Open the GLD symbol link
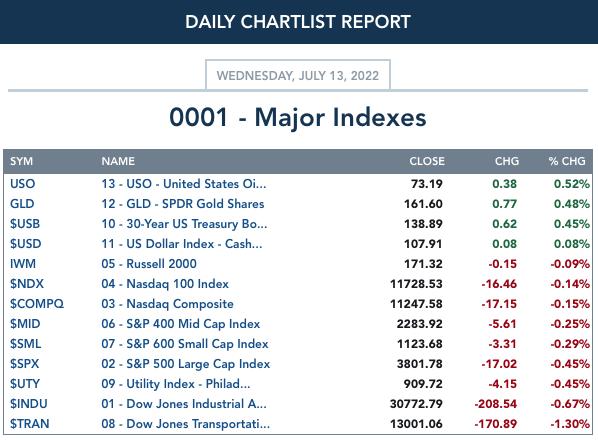This screenshot has height=440, width=598. tap(22, 204)
